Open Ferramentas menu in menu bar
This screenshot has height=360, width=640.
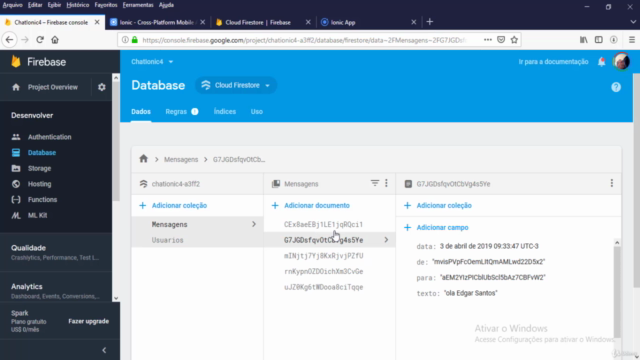click(138, 5)
